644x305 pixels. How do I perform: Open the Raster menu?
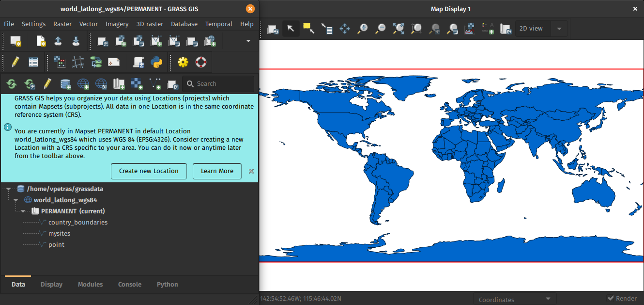pos(62,24)
